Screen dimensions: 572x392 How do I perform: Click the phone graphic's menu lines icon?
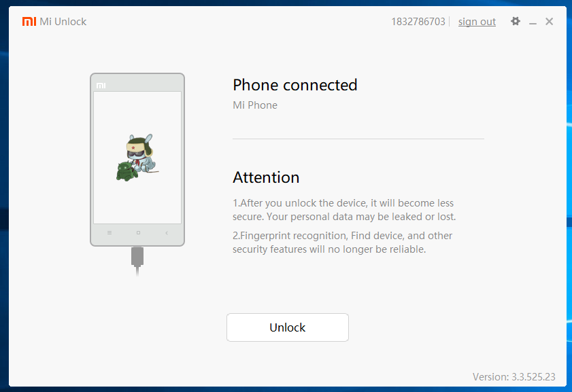pyautogui.click(x=110, y=232)
